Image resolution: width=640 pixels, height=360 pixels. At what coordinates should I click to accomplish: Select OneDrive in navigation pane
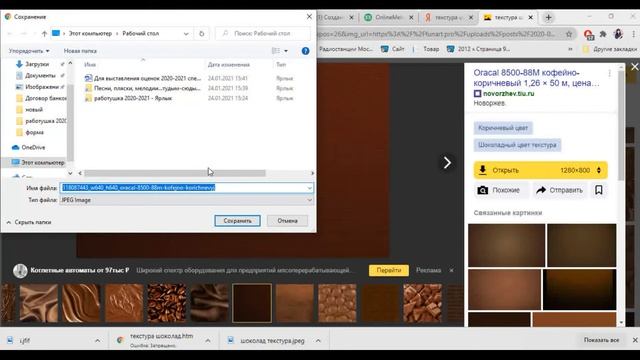tap(29, 147)
